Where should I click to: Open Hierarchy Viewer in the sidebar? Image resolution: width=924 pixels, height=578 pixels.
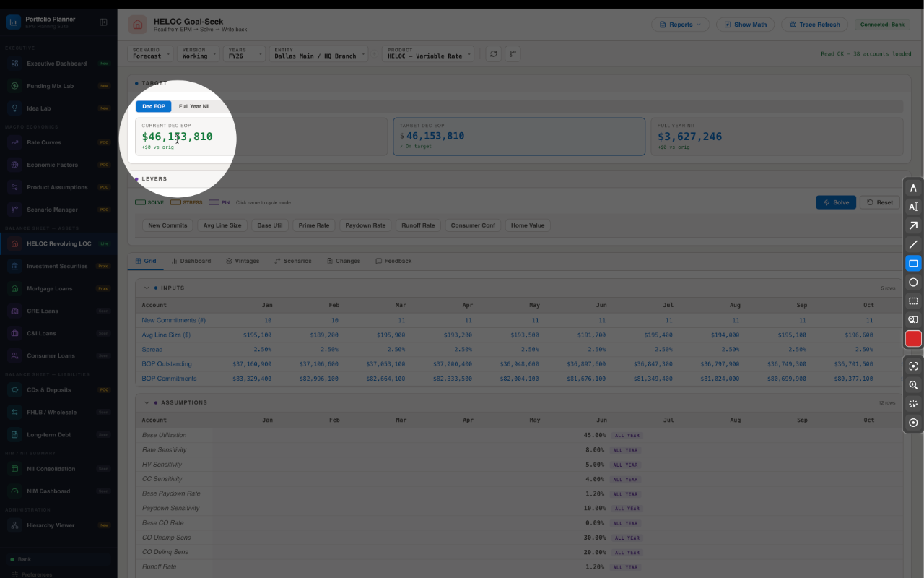[x=58, y=525]
